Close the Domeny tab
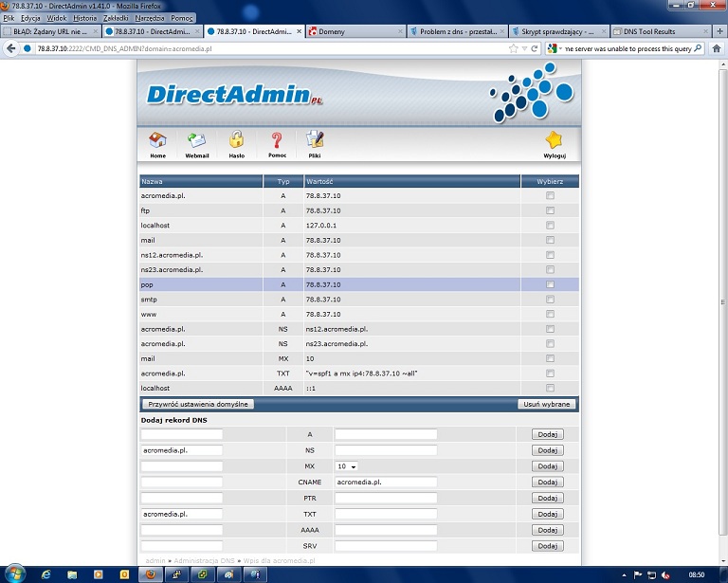The height and width of the screenshot is (583, 728). [400, 31]
